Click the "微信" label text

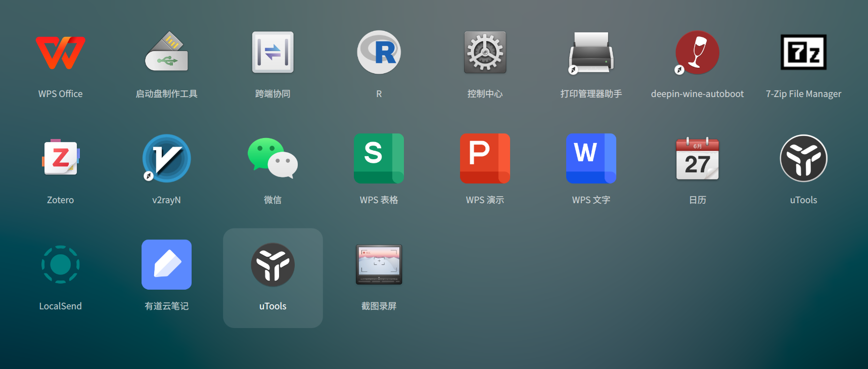point(273,200)
